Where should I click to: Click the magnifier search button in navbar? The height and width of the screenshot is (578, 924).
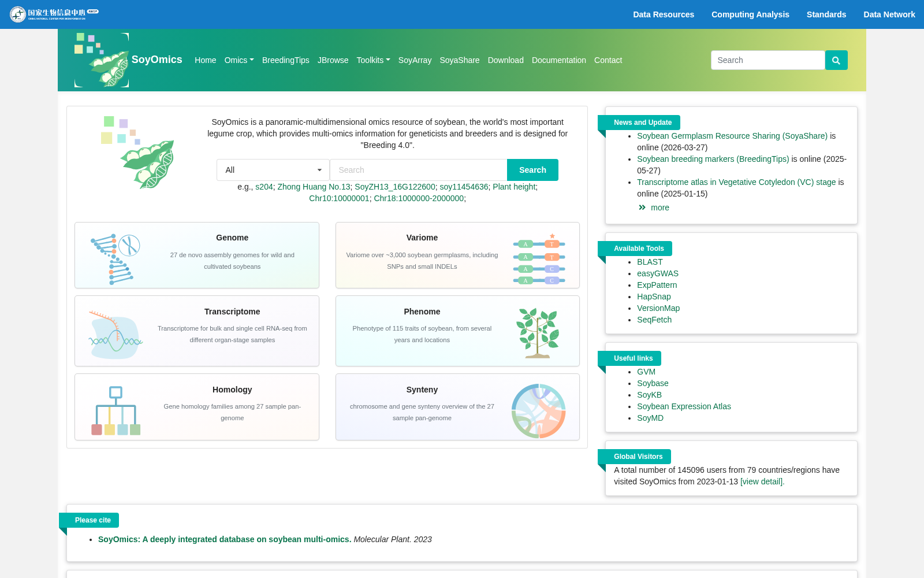point(836,60)
